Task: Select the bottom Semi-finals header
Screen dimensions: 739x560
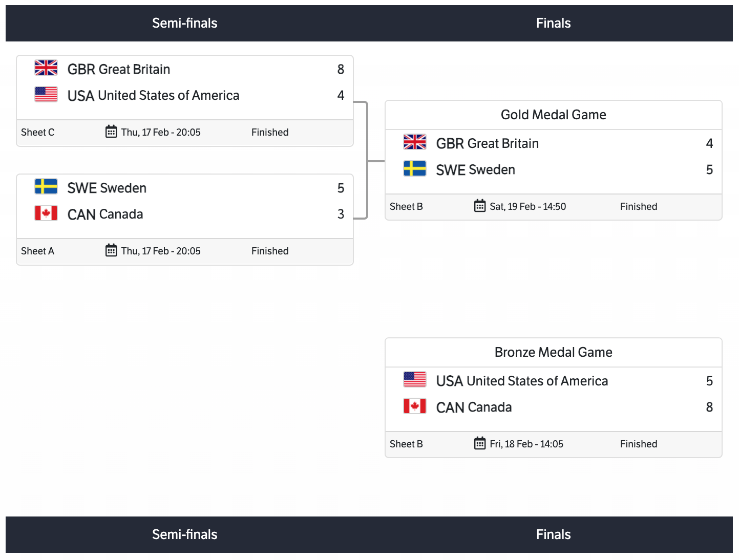Action: click(184, 534)
